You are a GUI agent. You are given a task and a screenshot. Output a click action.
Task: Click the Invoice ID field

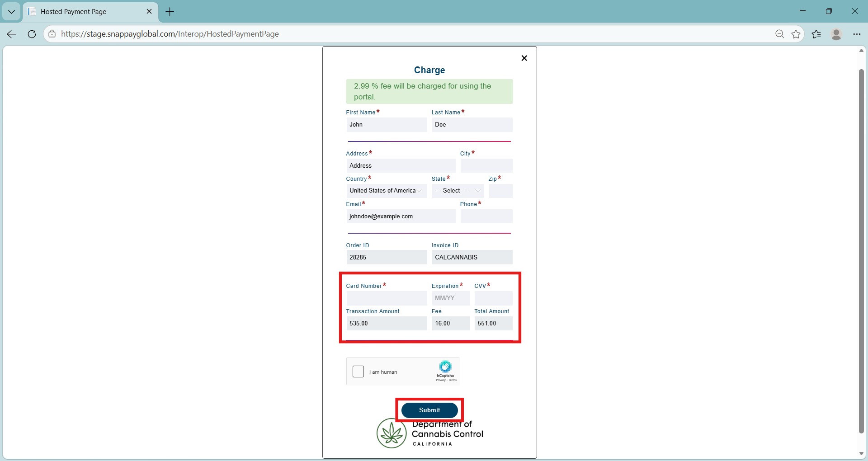click(x=472, y=257)
